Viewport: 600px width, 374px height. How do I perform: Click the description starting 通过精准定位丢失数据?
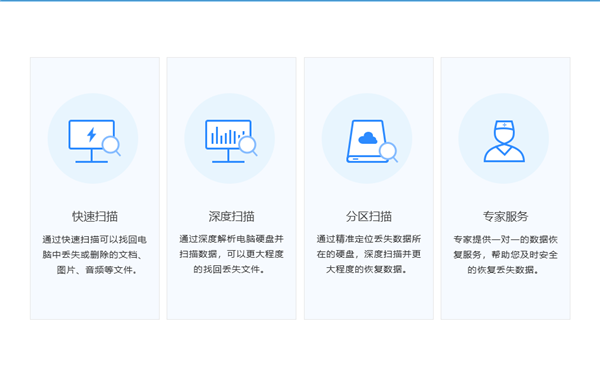pos(369,254)
